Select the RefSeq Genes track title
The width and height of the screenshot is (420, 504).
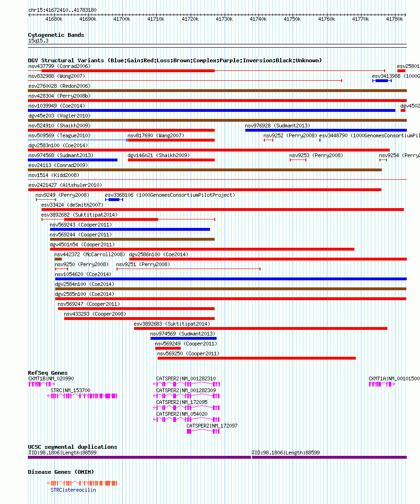[x=48, y=373]
